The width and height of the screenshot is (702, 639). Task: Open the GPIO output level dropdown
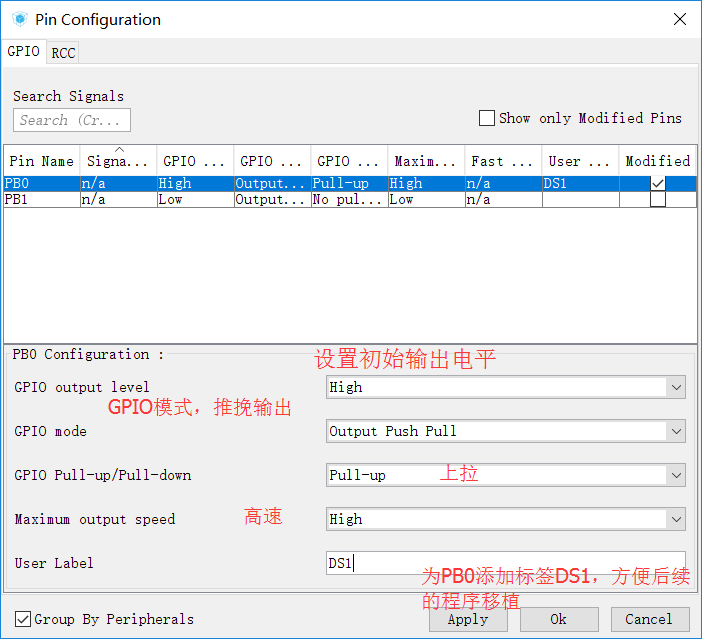[505, 387]
